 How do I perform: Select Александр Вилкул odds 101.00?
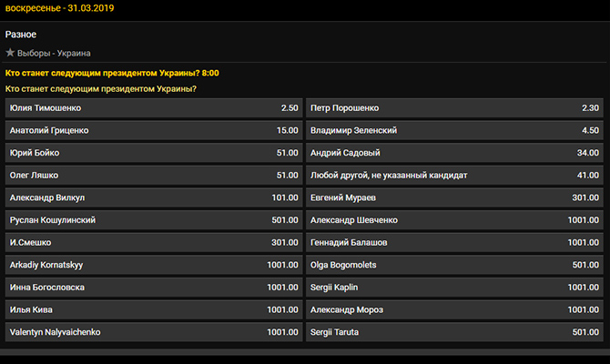point(153,197)
